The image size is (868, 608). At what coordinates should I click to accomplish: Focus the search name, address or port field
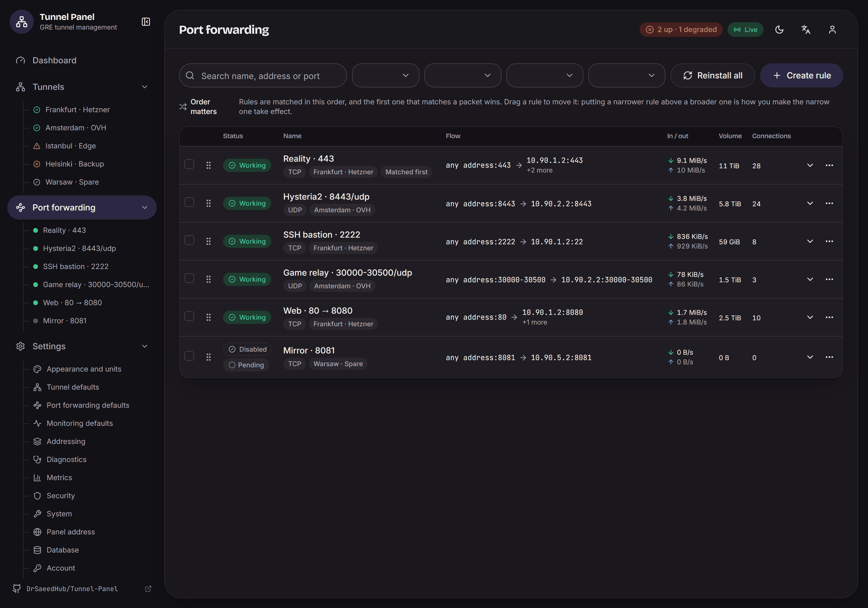coord(263,76)
